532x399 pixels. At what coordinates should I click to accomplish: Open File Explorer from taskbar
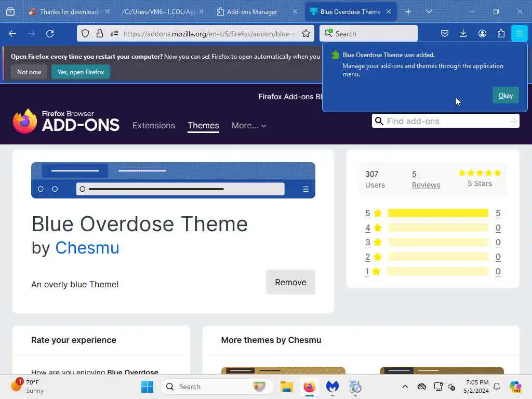(287, 387)
